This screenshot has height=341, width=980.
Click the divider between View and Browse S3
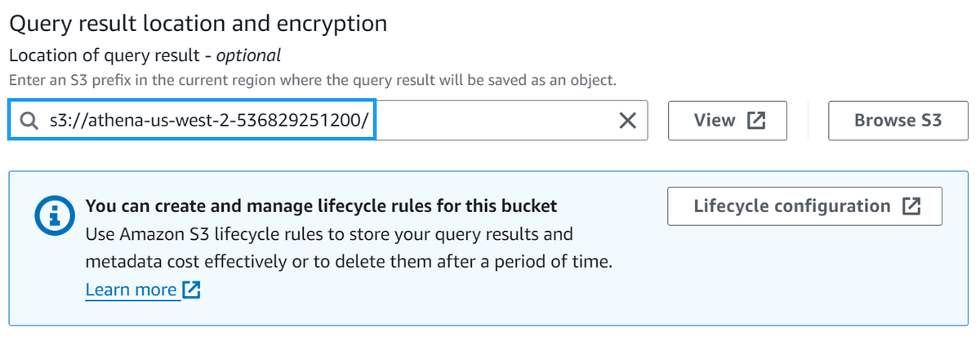808,121
